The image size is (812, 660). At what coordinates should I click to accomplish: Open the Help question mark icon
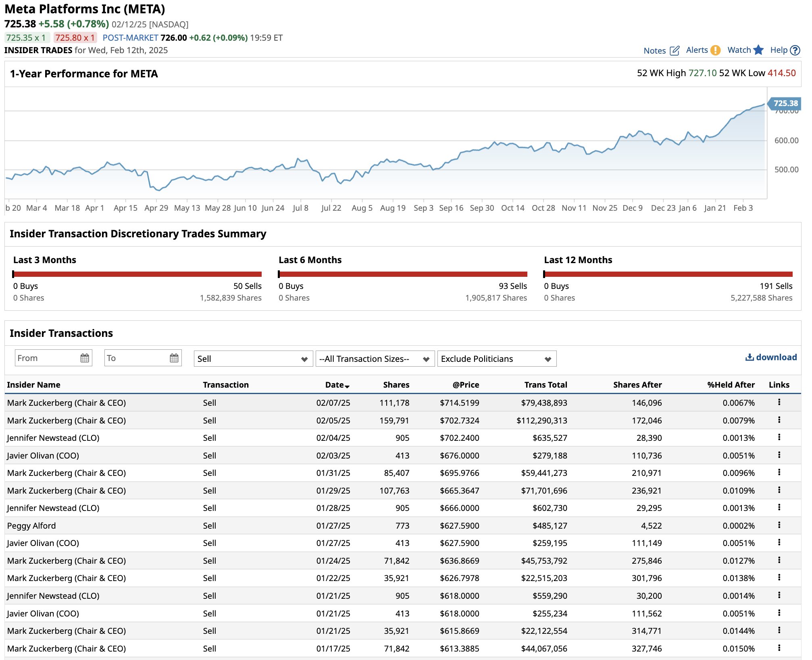(795, 50)
